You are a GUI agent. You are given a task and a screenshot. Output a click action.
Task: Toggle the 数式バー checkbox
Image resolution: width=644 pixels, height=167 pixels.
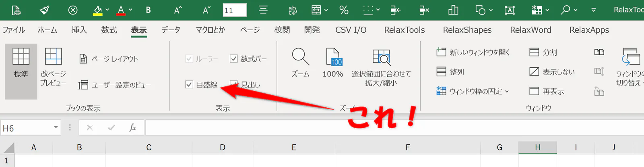coord(233,59)
